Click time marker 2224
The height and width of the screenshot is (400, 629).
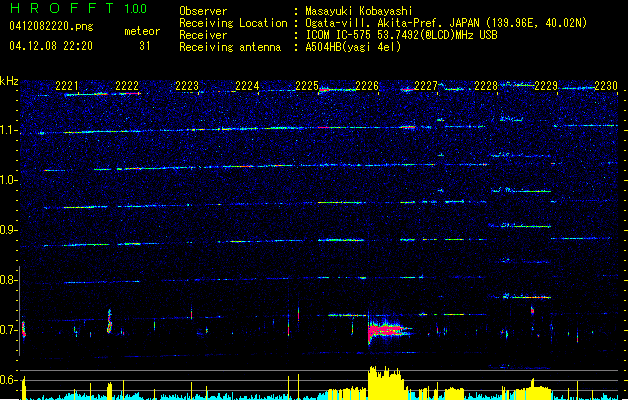[x=247, y=86]
